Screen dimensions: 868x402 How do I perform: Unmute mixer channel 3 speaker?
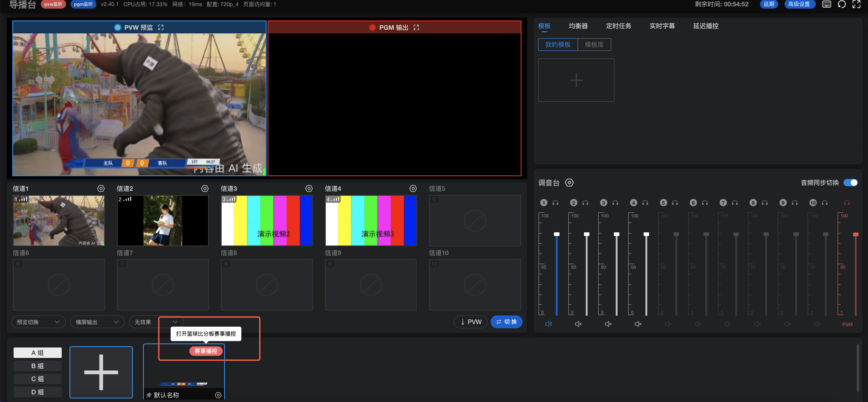click(608, 324)
